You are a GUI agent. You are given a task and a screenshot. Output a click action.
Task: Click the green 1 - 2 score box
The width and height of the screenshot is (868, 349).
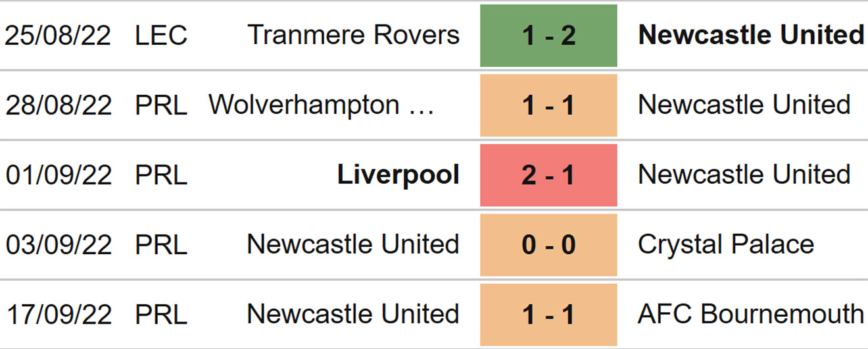point(548,36)
